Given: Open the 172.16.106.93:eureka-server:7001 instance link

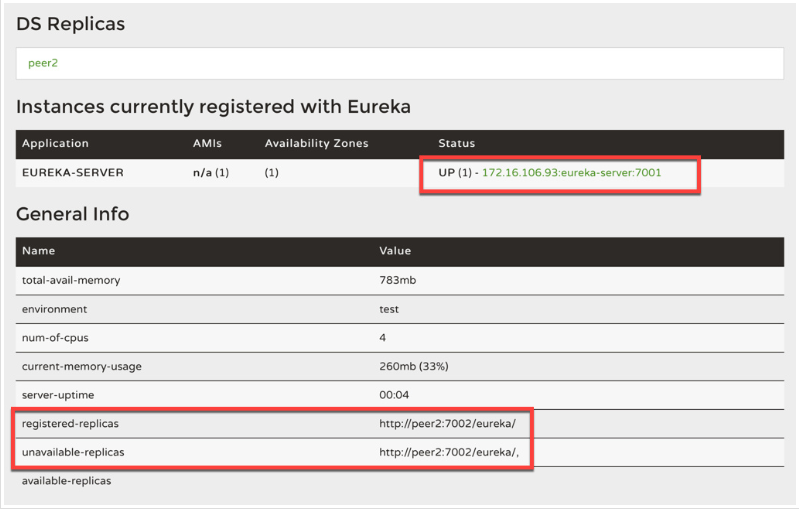Looking at the screenshot, I should point(571,173).
